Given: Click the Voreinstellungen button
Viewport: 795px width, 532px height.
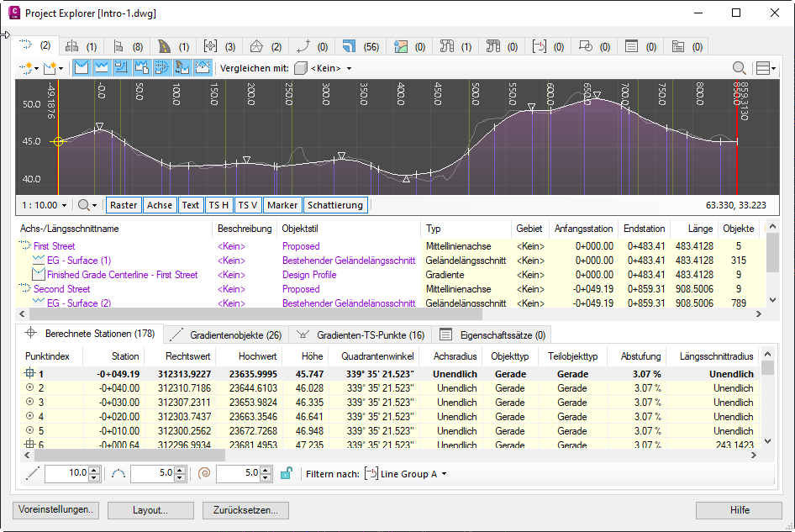Looking at the screenshot, I should [56, 510].
